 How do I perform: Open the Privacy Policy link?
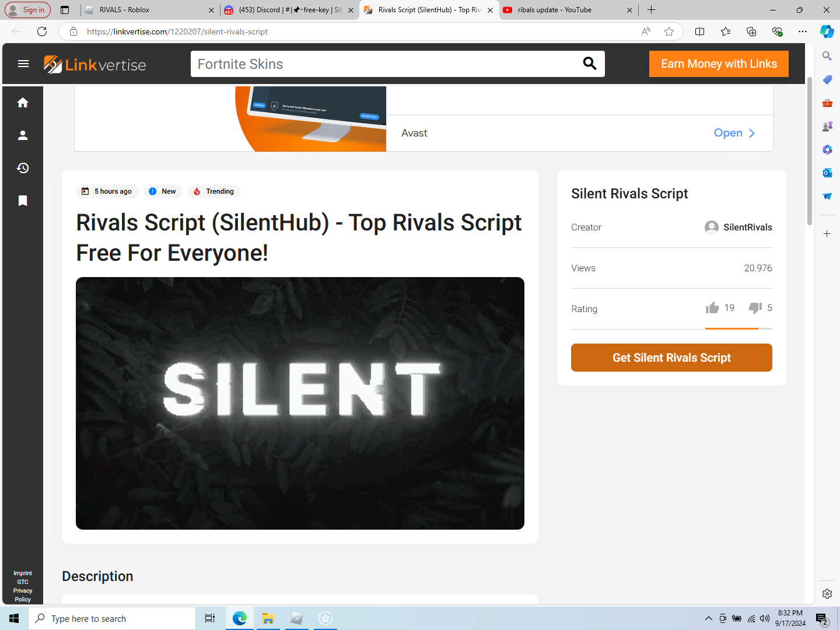[x=23, y=595]
